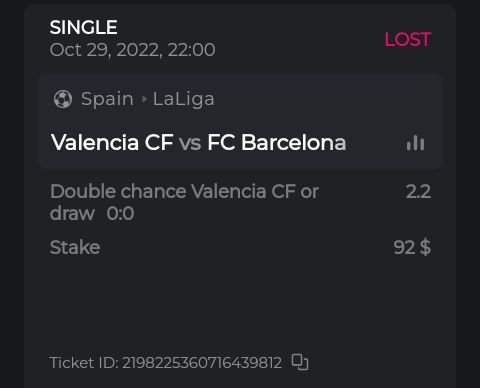Click the 'draw' word in market
Screen dimensions: 480x388
[72, 213]
